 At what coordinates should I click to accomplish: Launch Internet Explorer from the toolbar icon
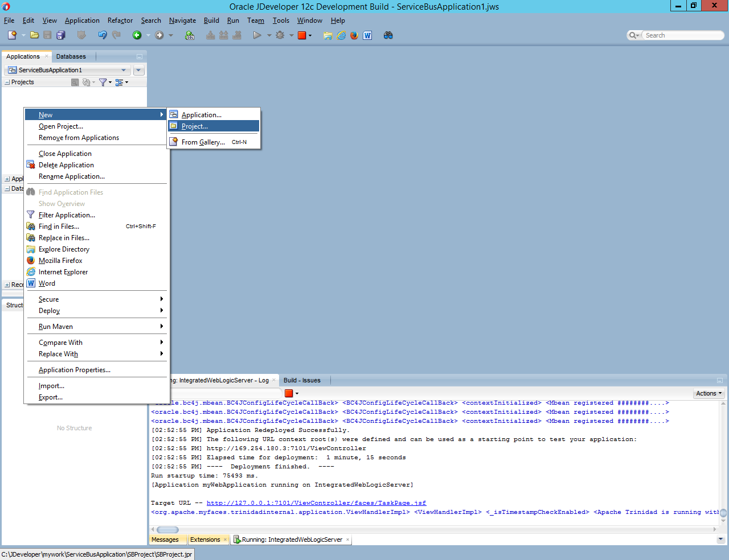pyautogui.click(x=341, y=35)
